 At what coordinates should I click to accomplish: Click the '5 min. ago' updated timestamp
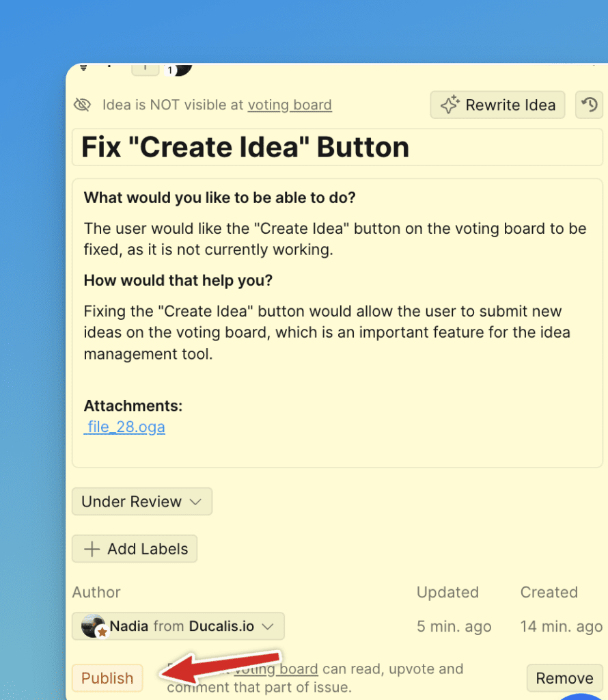(x=454, y=626)
